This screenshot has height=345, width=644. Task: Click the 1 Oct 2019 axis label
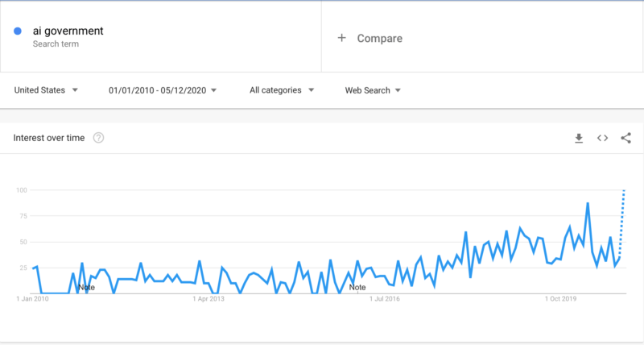tap(560, 299)
